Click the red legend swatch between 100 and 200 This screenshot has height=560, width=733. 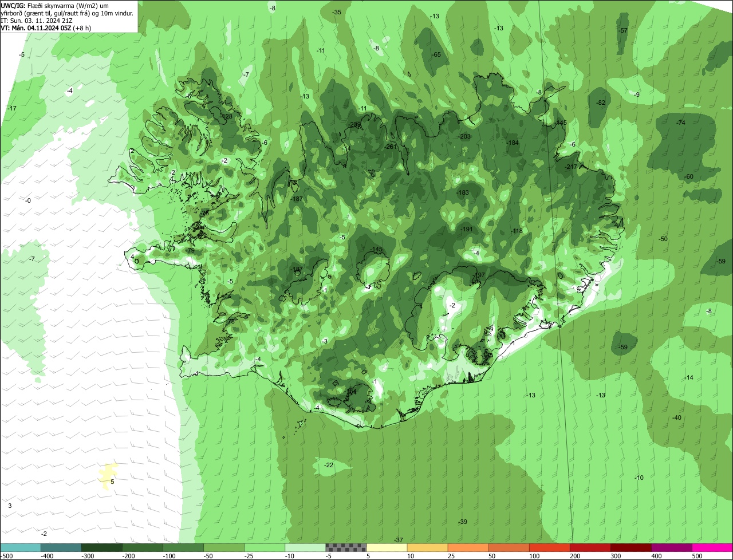[549, 547]
